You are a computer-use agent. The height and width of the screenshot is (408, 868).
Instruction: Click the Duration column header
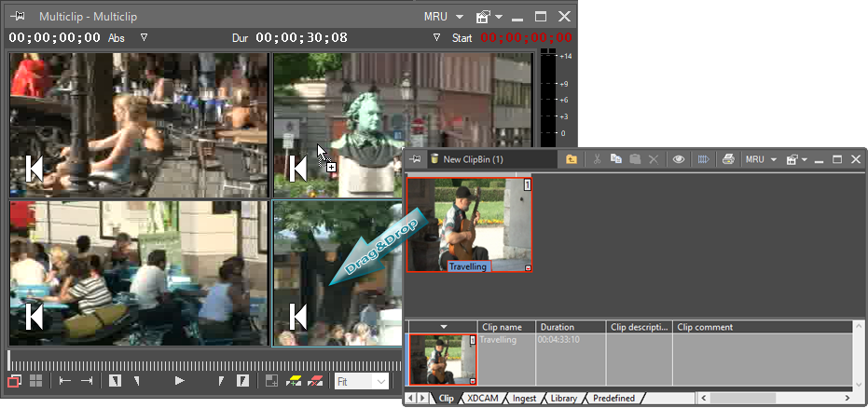(571, 327)
